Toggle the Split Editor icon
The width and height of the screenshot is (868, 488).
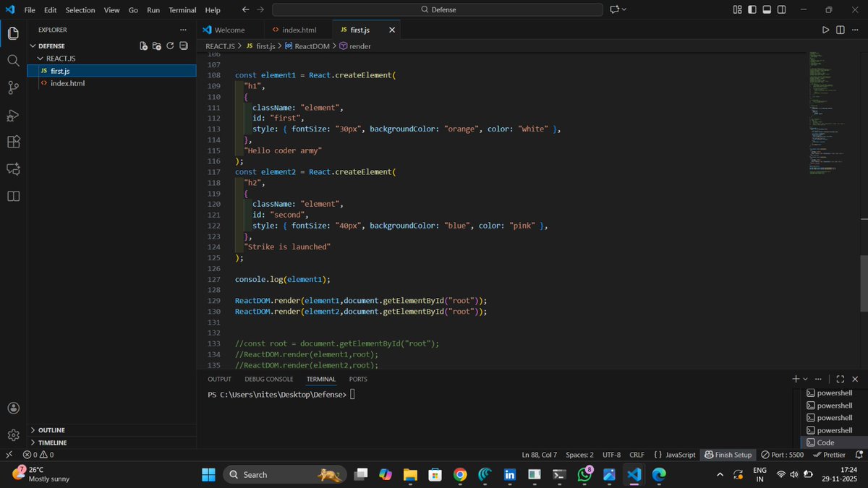pyautogui.click(x=841, y=30)
